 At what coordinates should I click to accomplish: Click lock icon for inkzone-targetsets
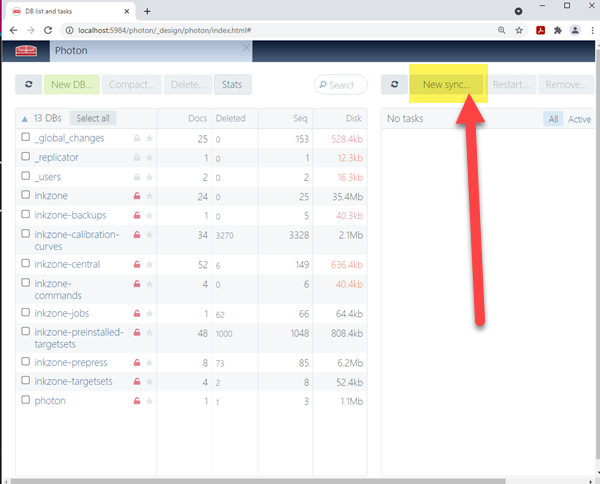137,381
